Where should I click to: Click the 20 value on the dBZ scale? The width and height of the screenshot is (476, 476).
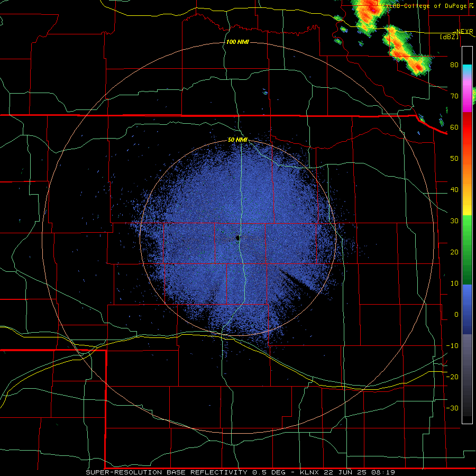454,252
